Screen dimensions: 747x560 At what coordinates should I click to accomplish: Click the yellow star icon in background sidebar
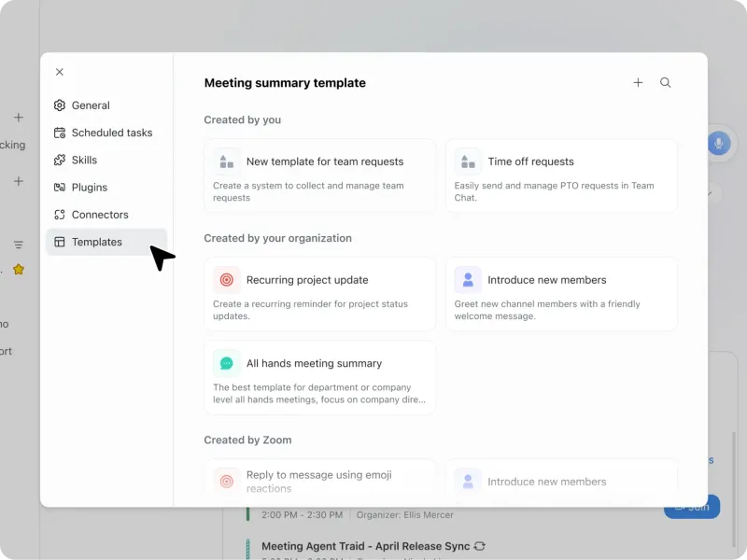click(19, 270)
